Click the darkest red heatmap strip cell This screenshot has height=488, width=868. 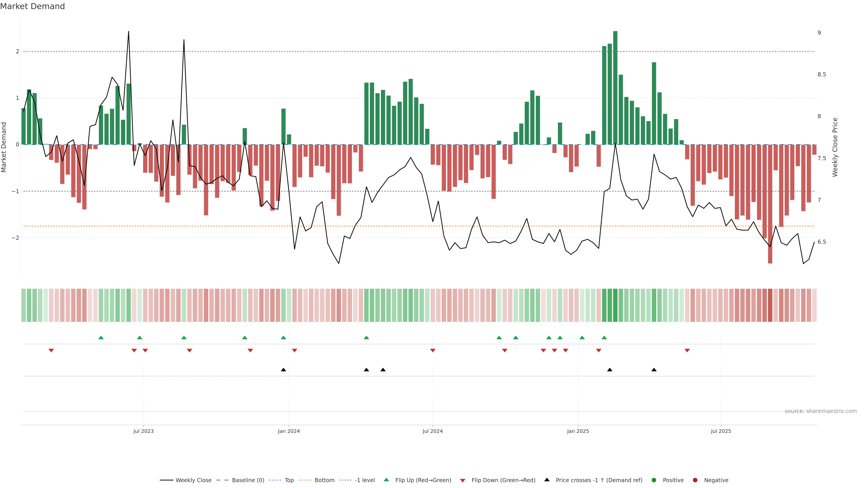pyautogui.click(x=770, y=305)
